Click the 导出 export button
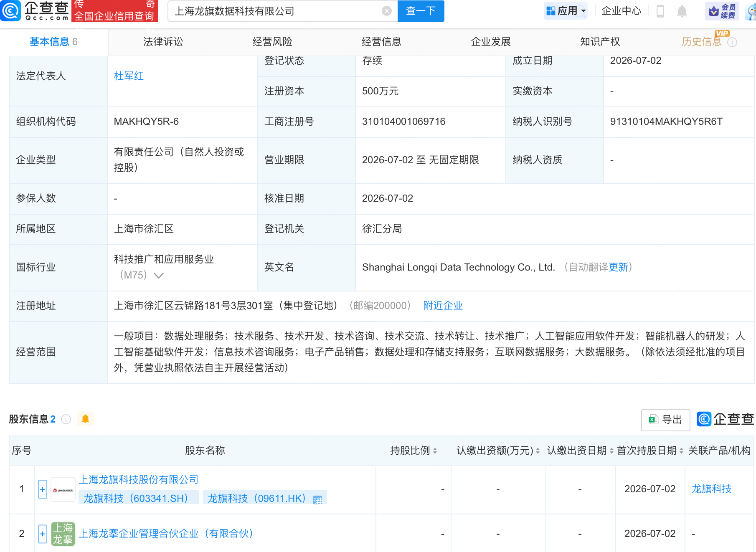The width and height of the screenshot is (756, 552). [666, 420]
